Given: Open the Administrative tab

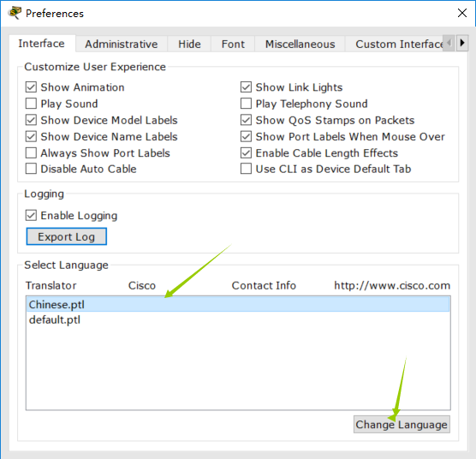Looking at the screenshot, I should pos(122,44).
